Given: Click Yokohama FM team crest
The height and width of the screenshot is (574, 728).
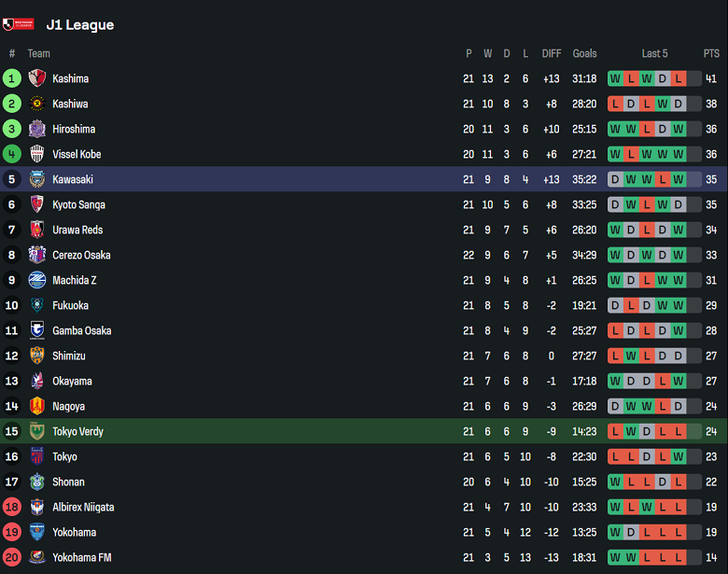Looking at the screenshot, I should pyautogui.click(x=37, y=557).
